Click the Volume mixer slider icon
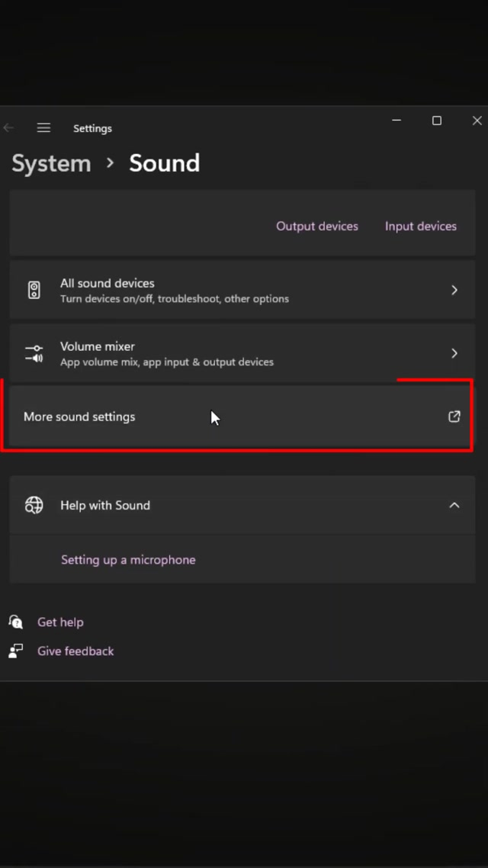This screenshot has width=488, height=868. click(34, 353)
